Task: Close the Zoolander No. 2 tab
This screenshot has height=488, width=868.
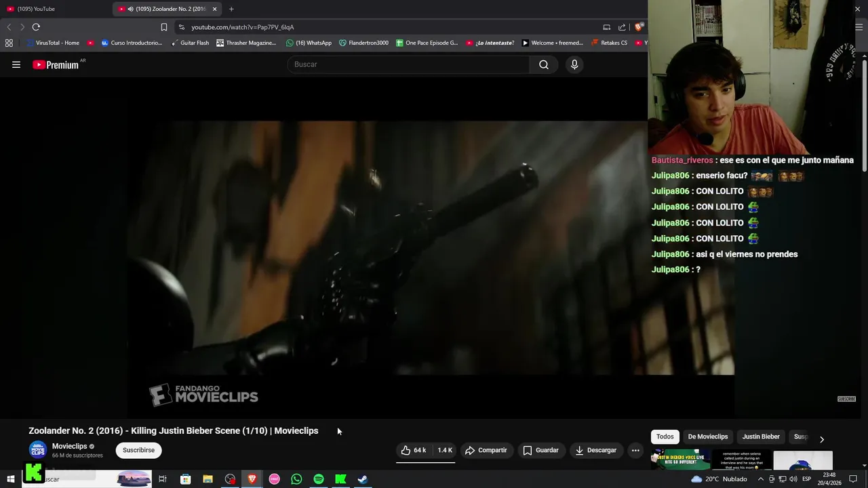Action: (x=214, y=9)
